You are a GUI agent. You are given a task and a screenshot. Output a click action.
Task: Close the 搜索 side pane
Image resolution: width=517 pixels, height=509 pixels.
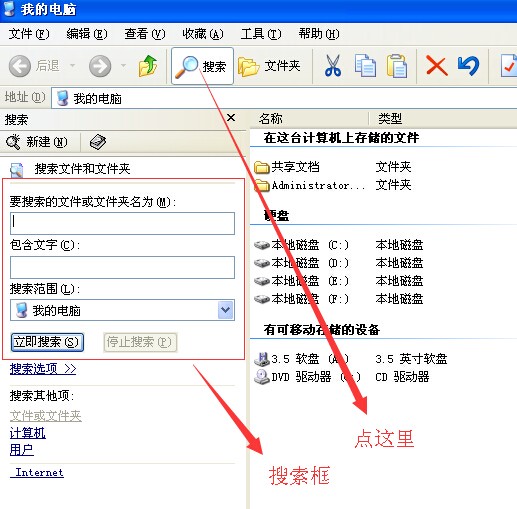coord(231,118)
